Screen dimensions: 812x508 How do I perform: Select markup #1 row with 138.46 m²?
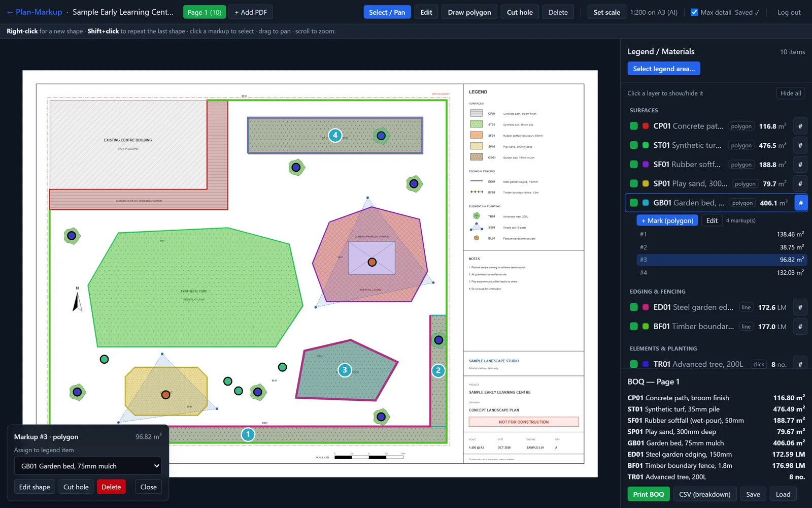point(722,234)
